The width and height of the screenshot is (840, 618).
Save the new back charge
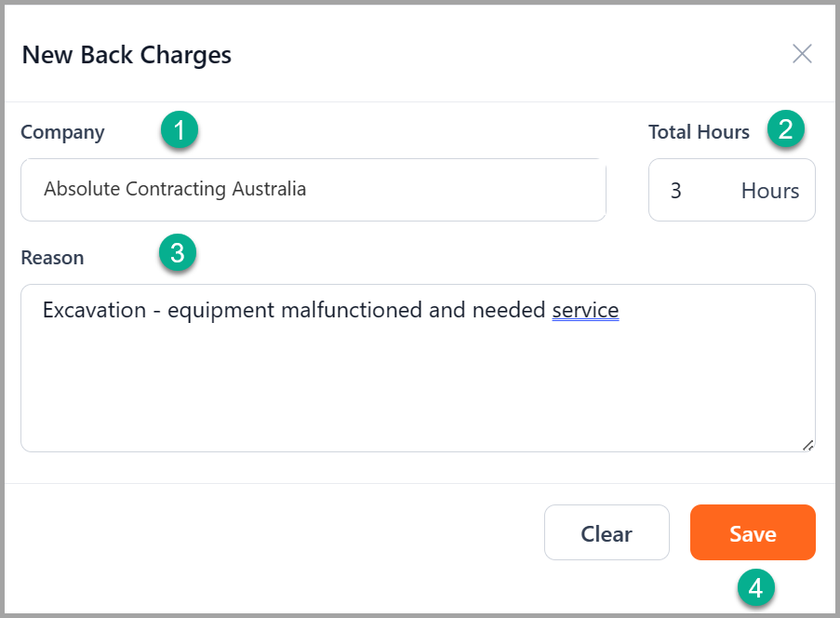tap(753, 532)
